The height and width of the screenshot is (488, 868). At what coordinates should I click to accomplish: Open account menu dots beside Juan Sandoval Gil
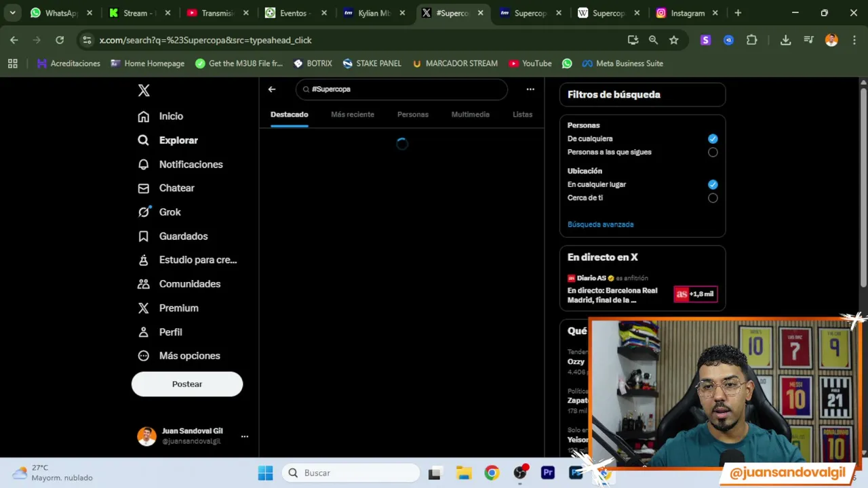click(x=245, y=436)
